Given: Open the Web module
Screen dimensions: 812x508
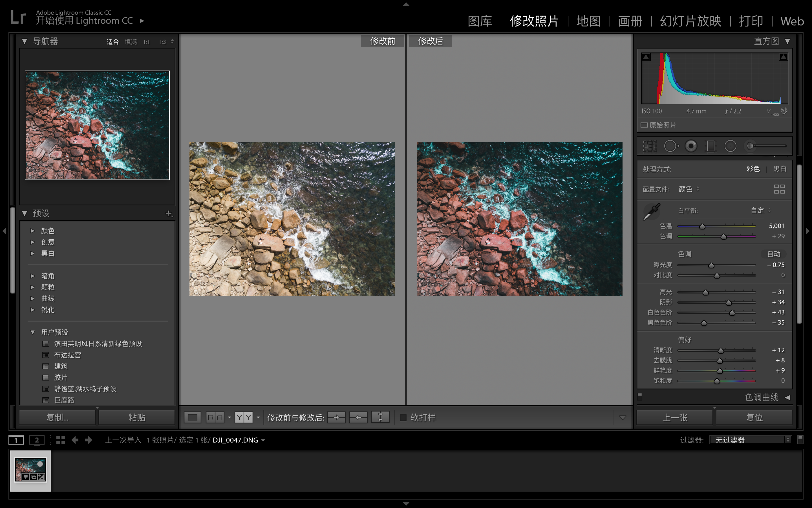Looking at the screenshot, I should 792,21.
